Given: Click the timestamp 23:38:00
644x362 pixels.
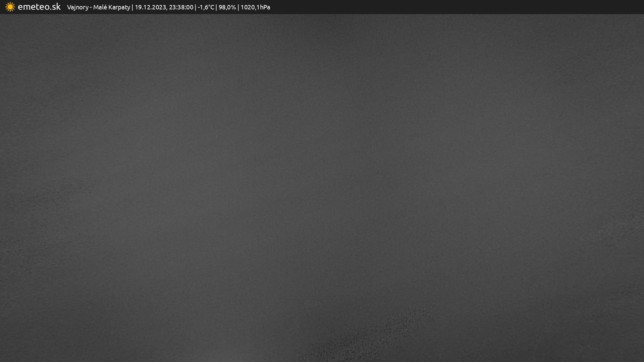Looking at the screenshot, I should 181,7.
